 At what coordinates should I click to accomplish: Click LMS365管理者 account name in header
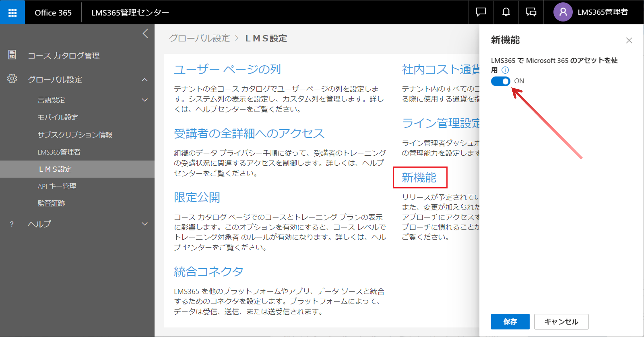coord(603,12)
